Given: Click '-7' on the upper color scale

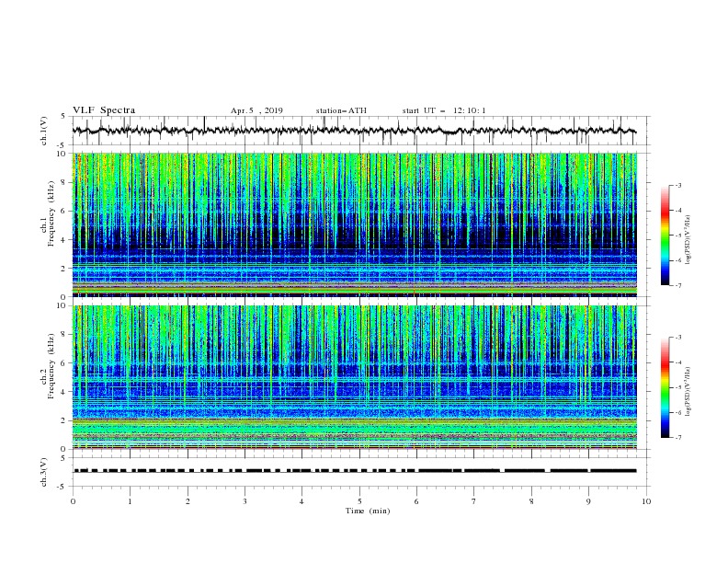Looking at the screenshot, I should click(x=677, y=285).
